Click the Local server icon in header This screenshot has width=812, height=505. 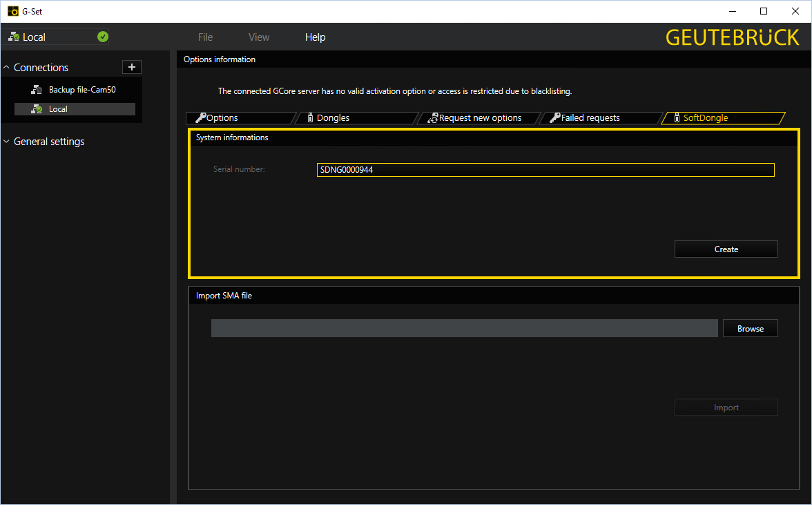click(x=14, y=37)
